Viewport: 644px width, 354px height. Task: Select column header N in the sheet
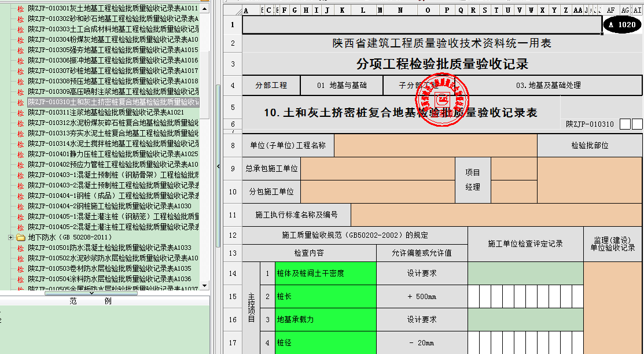point(400,10)
